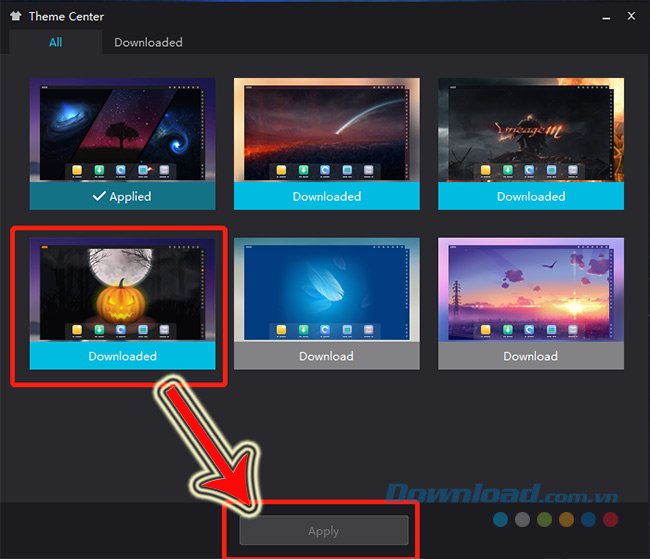Click the red color dot
The image size is (650, 559).
point(611,520)
